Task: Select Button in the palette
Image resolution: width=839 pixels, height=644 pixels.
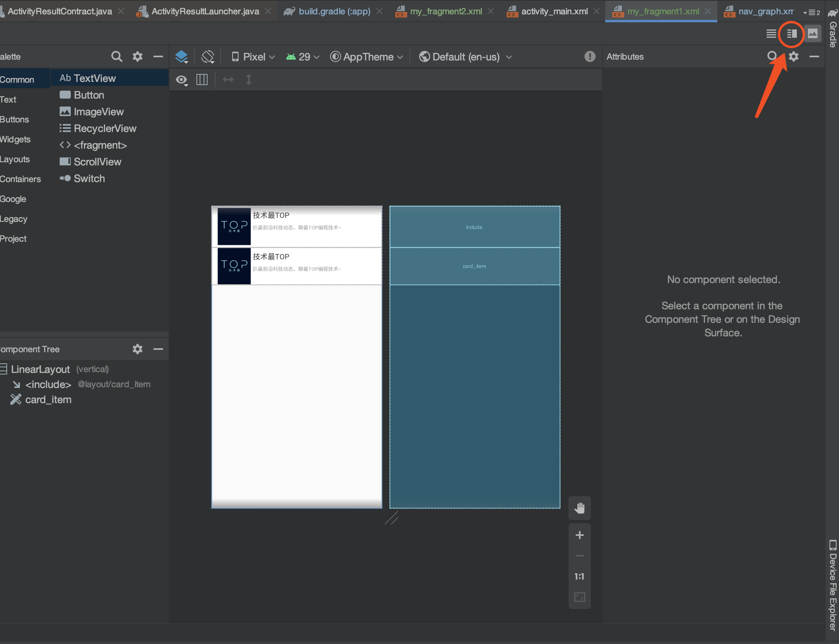Action: pyautogui.click(x=110, y=95)
